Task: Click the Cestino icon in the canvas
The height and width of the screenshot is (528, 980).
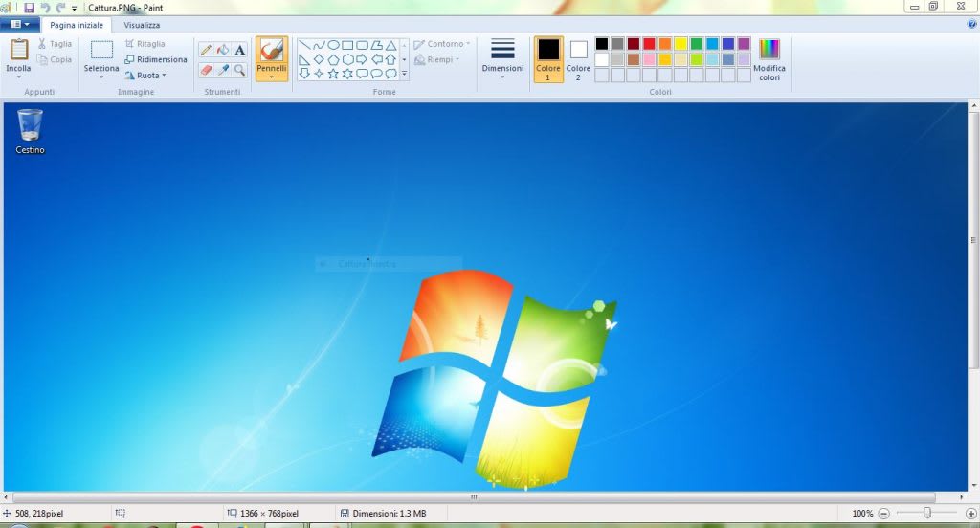Action: pos(30,131)
